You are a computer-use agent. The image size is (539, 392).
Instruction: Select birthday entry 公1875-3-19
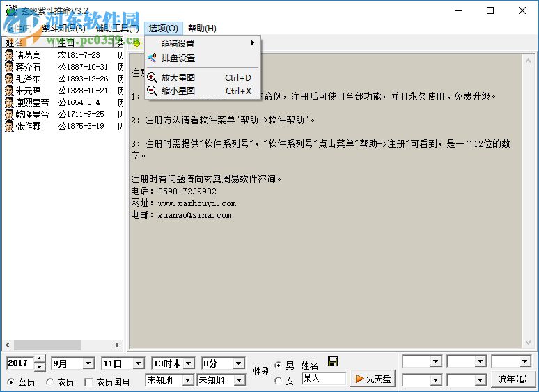pyautogui.click(x=81, y=126)
